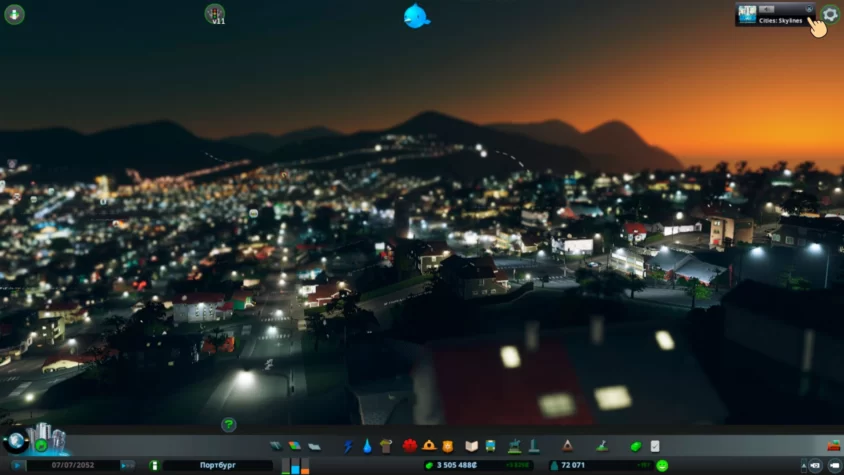
Task: Open the City Policies panel
Action: [655, 446]
